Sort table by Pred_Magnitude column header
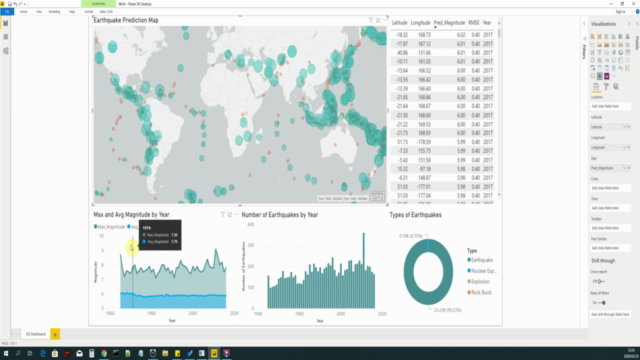The image size is (640, 360). 449,23
